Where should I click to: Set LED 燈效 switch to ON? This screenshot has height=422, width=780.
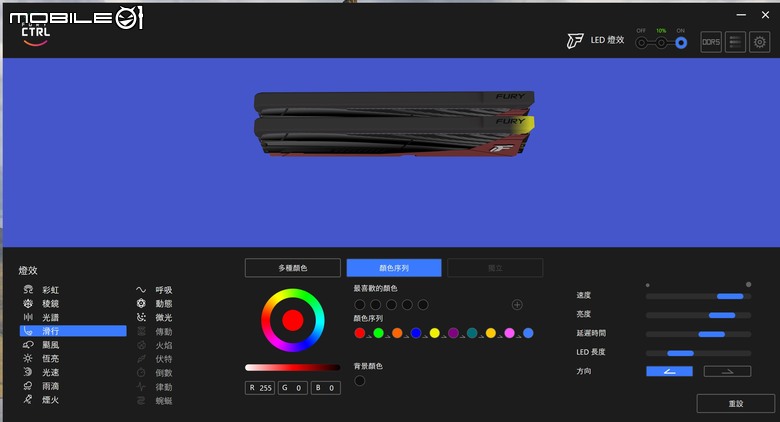[x=681, y=43]
